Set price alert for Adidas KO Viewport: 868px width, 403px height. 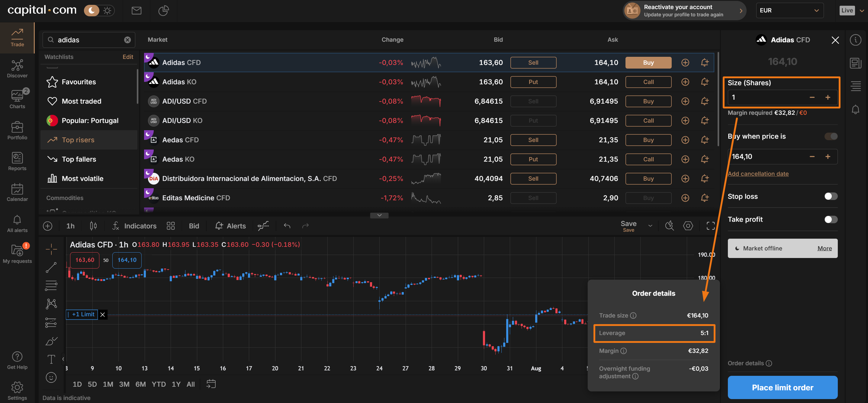(x=705, y=82)
